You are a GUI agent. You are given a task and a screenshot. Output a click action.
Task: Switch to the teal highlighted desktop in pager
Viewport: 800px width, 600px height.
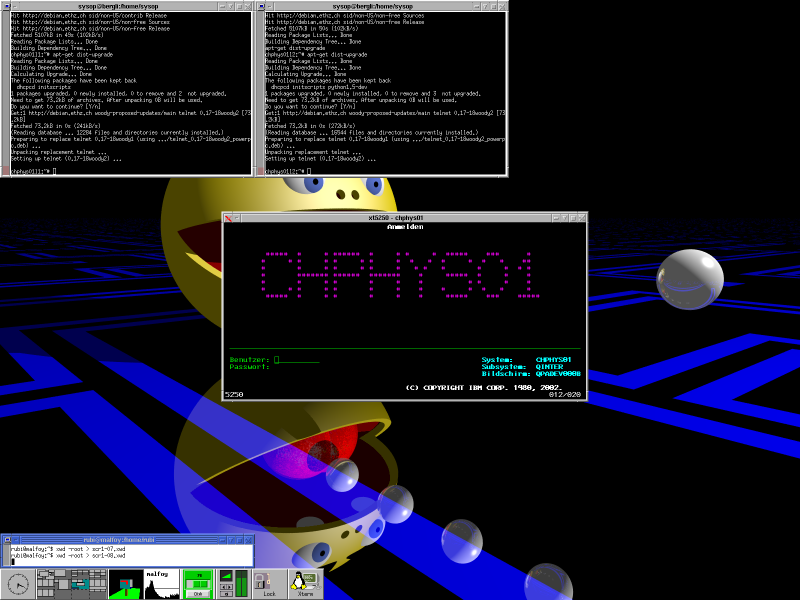(x=81, y=584)
